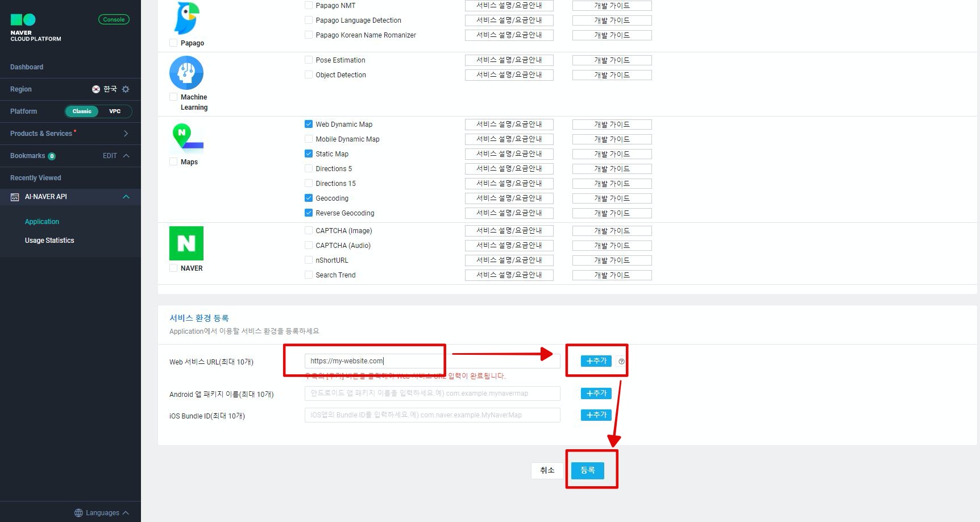
Task: Open service description for CAPTCHA (Image)
Action: coord(509,230)
